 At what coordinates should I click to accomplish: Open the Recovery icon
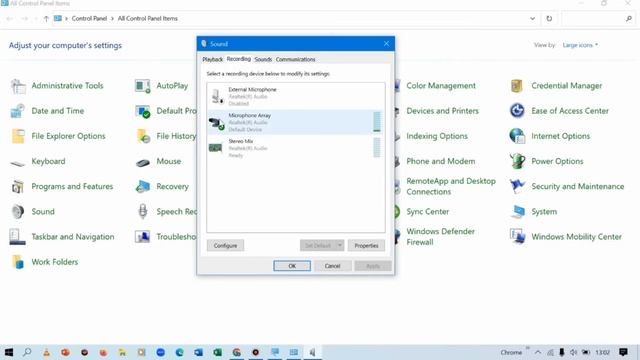(143, 187)
